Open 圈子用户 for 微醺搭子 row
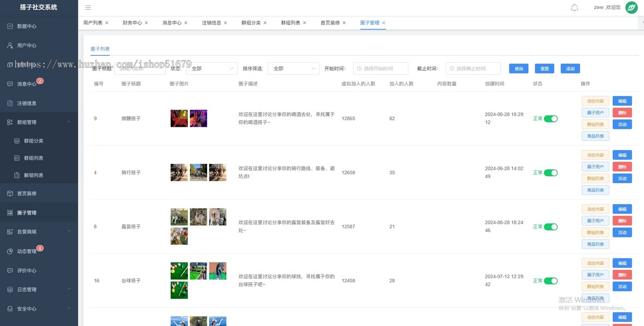 [595, 113]
